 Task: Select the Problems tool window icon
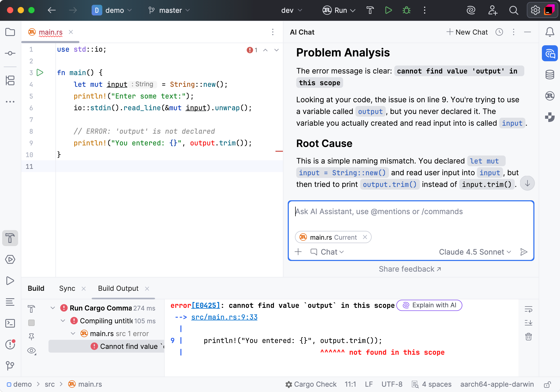tap(10, 344)
